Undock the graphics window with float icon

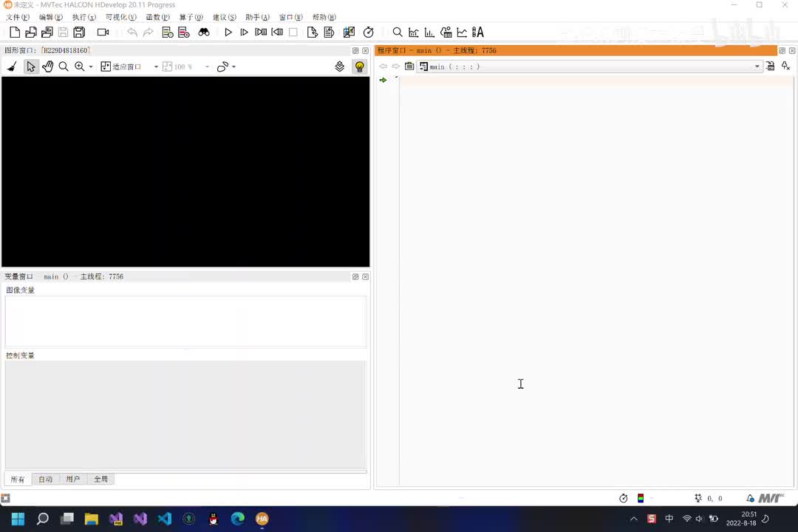[x=355, y=50]
